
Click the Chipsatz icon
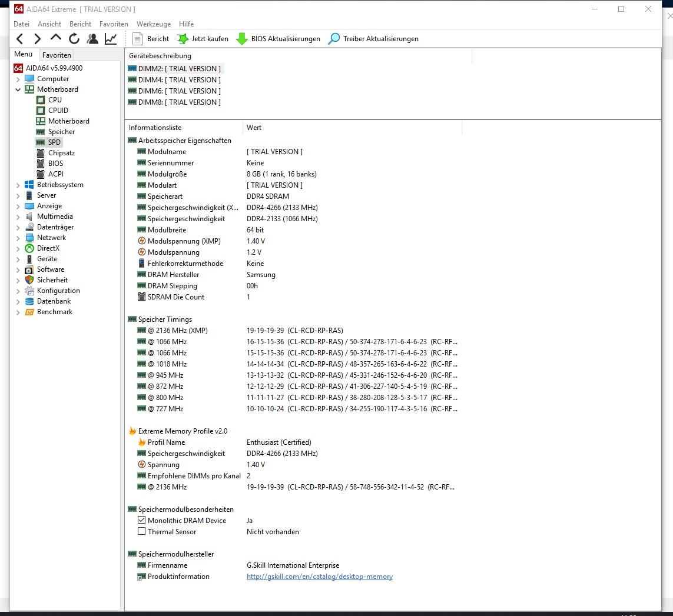[41, 153]
